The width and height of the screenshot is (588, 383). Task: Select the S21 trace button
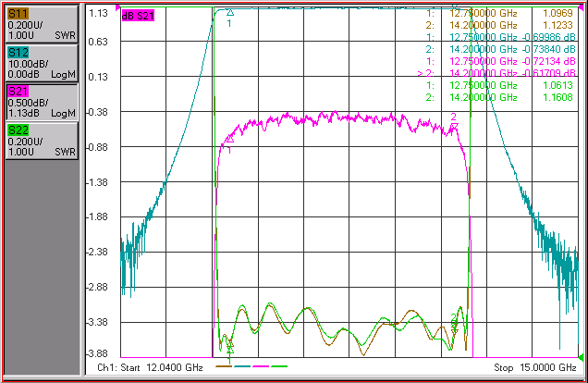coord(42,102)
